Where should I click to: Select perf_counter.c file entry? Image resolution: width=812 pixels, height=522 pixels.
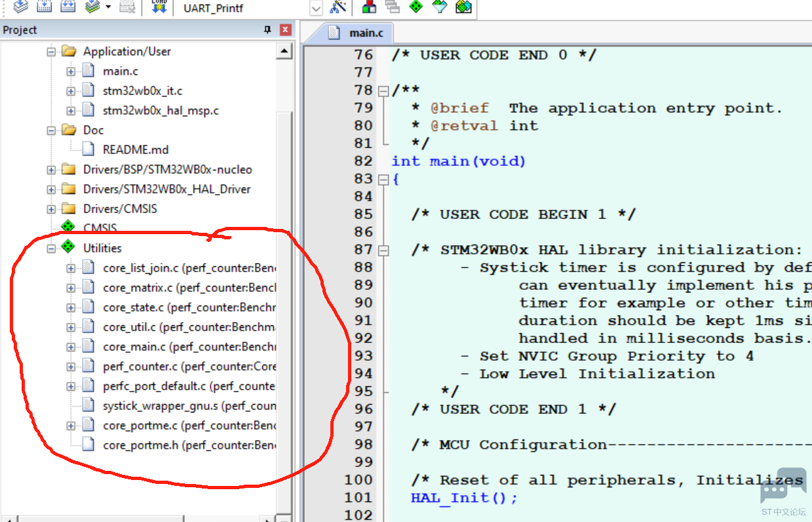pos(189,366)
